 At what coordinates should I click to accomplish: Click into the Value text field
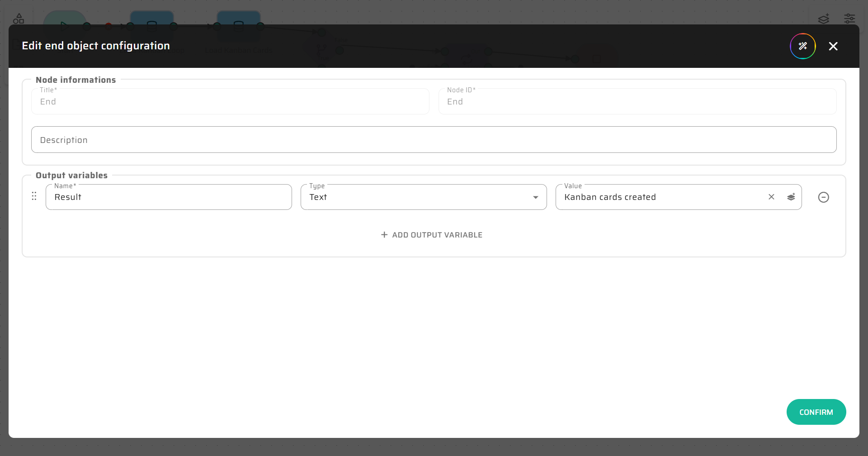click(x=660, y=197)
